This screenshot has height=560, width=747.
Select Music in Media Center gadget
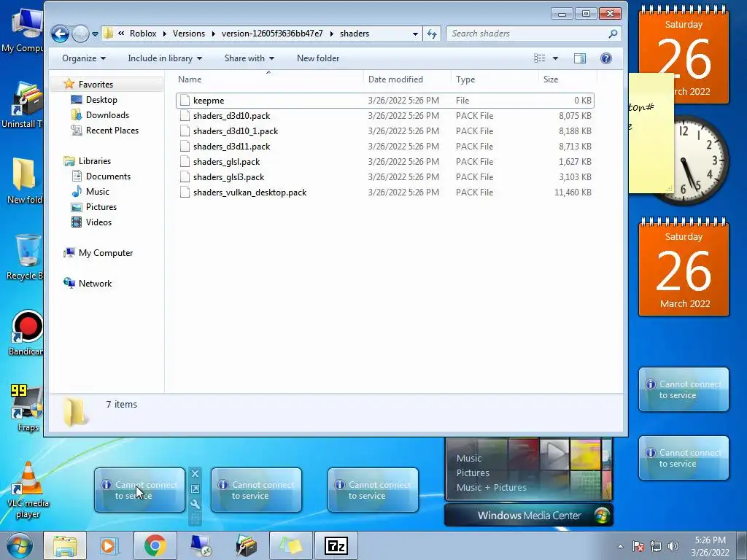pos(469,458)
